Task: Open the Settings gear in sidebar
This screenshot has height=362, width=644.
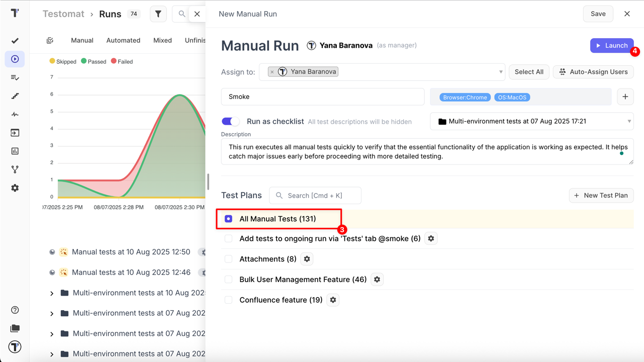Action: click(x=15, y=188)
